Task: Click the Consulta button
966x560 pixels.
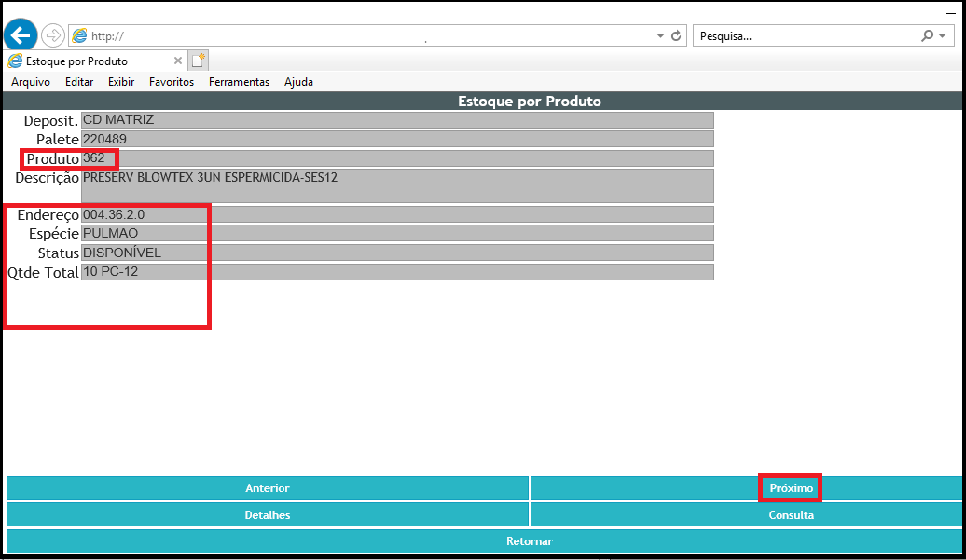Action: point(747,515)
